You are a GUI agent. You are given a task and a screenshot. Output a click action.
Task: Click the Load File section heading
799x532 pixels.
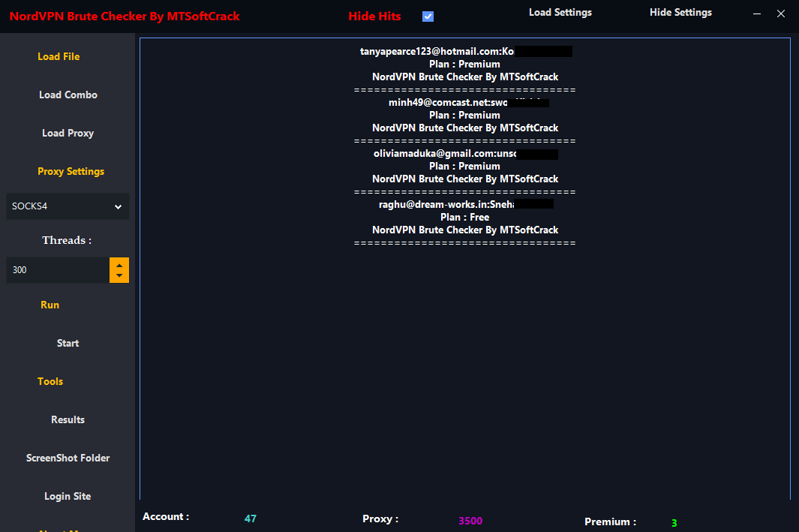point(59,56)
